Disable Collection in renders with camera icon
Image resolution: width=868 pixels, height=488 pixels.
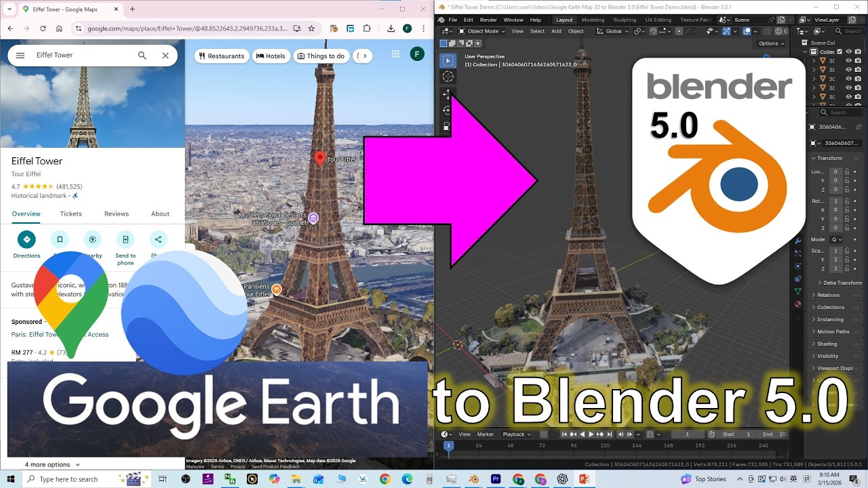tap(858, 52)
